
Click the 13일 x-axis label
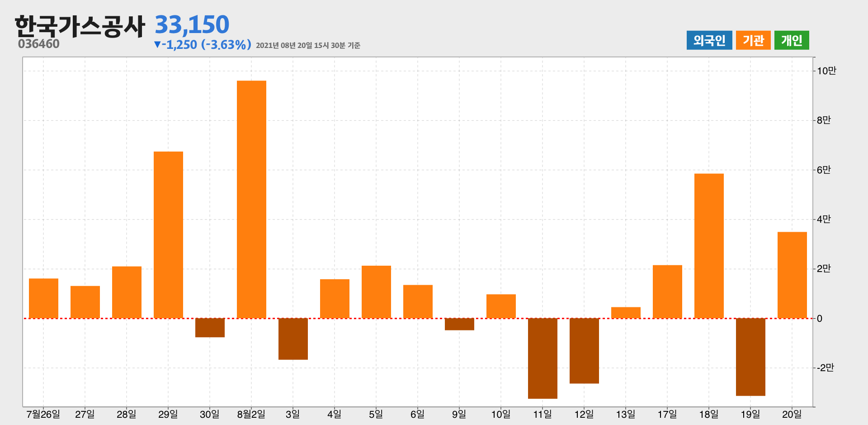tap(626, 414)
